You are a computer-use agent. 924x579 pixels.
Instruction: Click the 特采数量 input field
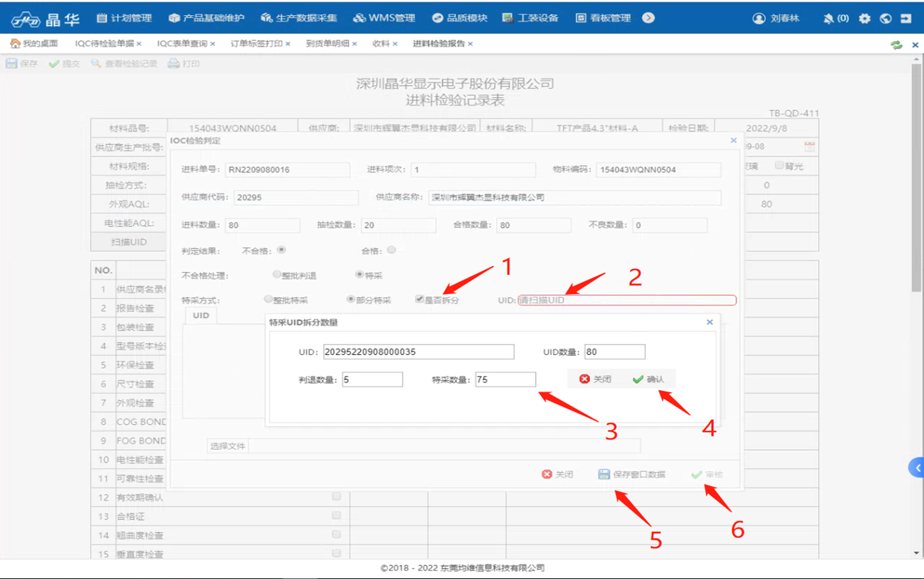[505, 379]
